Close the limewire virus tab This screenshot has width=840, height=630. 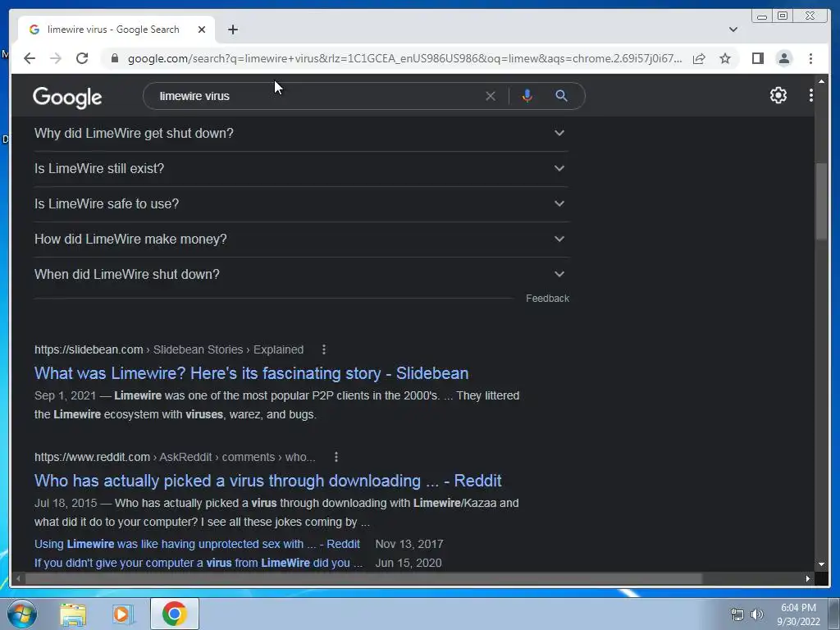202,30
